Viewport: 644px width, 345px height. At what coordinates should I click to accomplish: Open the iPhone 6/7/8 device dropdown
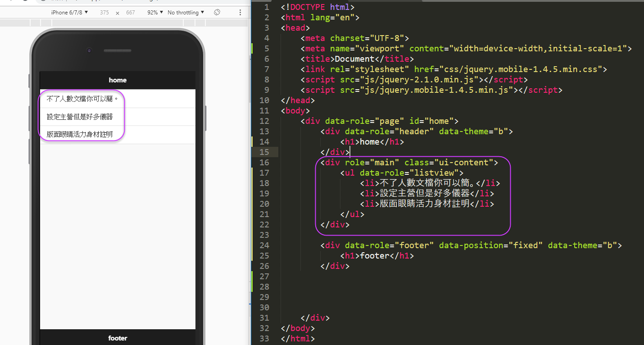[70, 13]
